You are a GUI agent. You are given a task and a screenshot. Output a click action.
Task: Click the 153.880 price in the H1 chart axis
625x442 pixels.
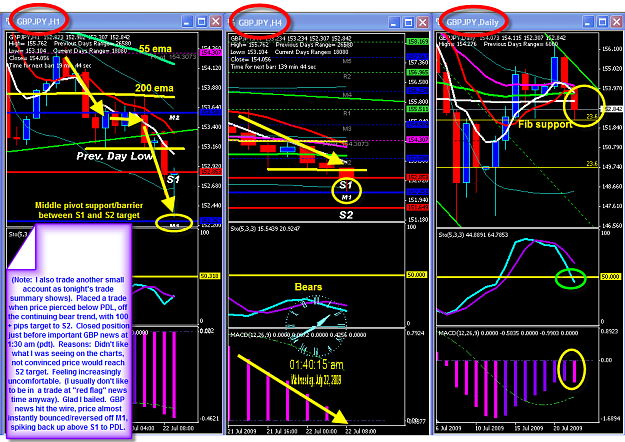pos(211,88)
